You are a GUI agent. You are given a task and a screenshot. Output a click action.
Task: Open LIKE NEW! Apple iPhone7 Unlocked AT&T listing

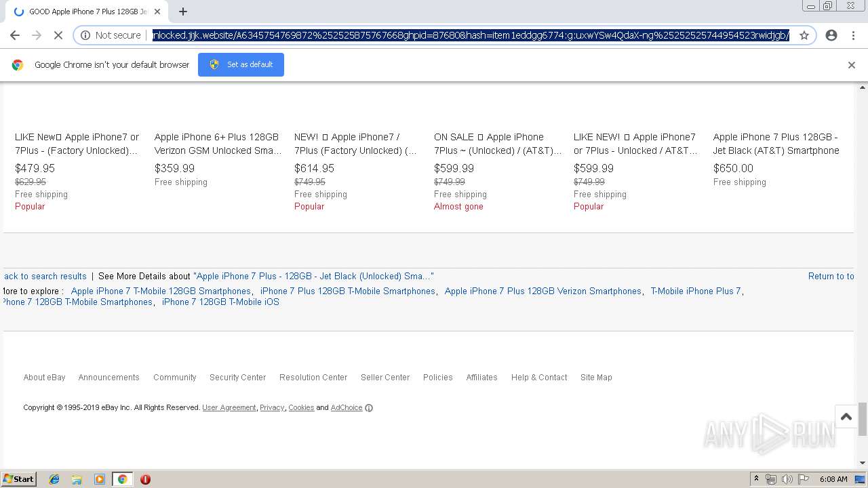pos(635,144)
